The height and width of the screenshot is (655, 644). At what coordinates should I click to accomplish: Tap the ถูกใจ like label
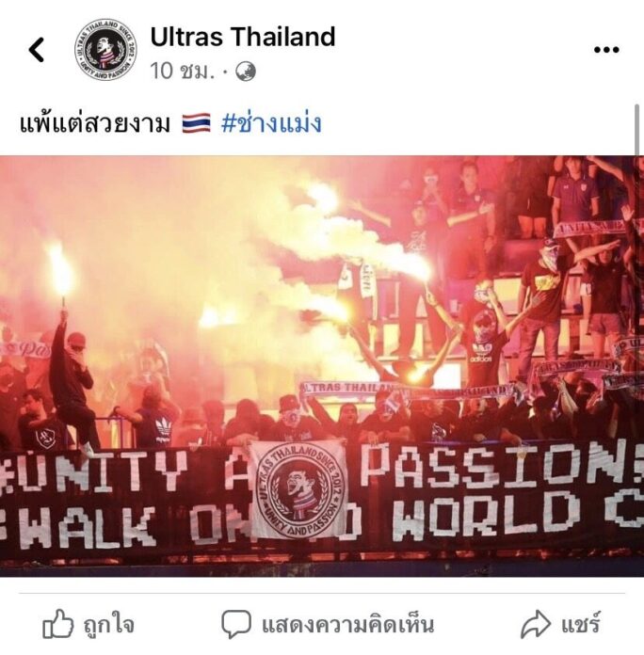click(x=108, y=625)
